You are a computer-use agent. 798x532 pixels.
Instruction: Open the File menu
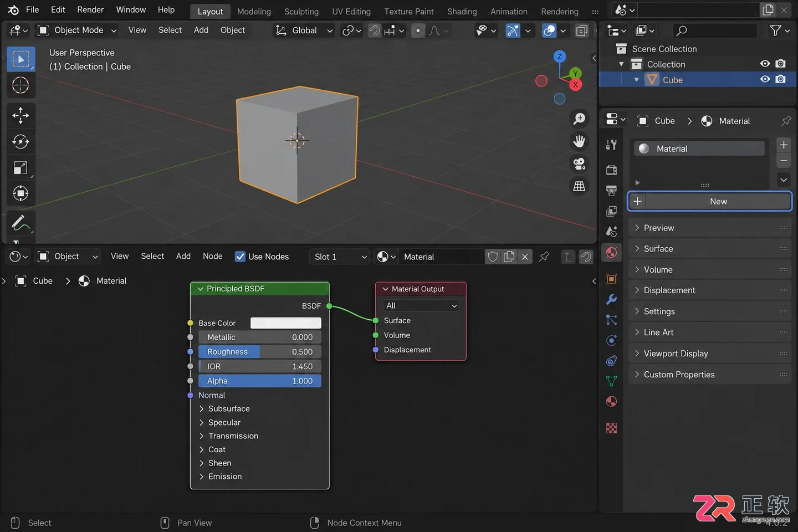point(33,9)
